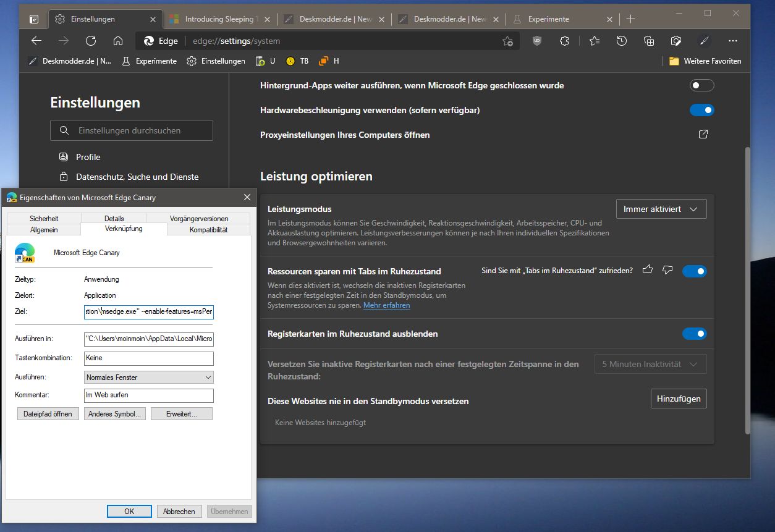Viewport: 775px width, 532px height.
Task: Disable Hardwarebeschleunigung verwenden switch
Action: [702, 110]
